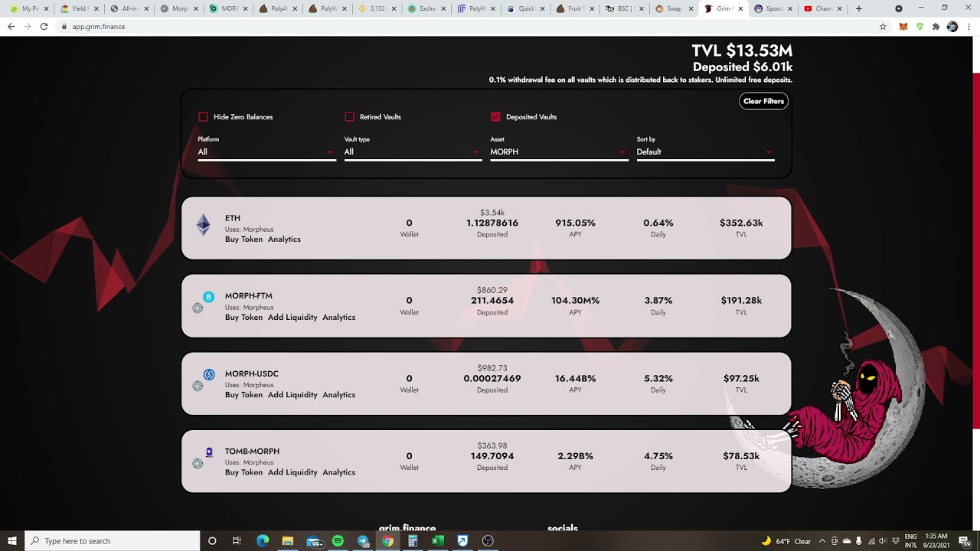This screenshot has height=551, width=980.
Task: Switch to the All-in tab
Action: coord(128,8)
